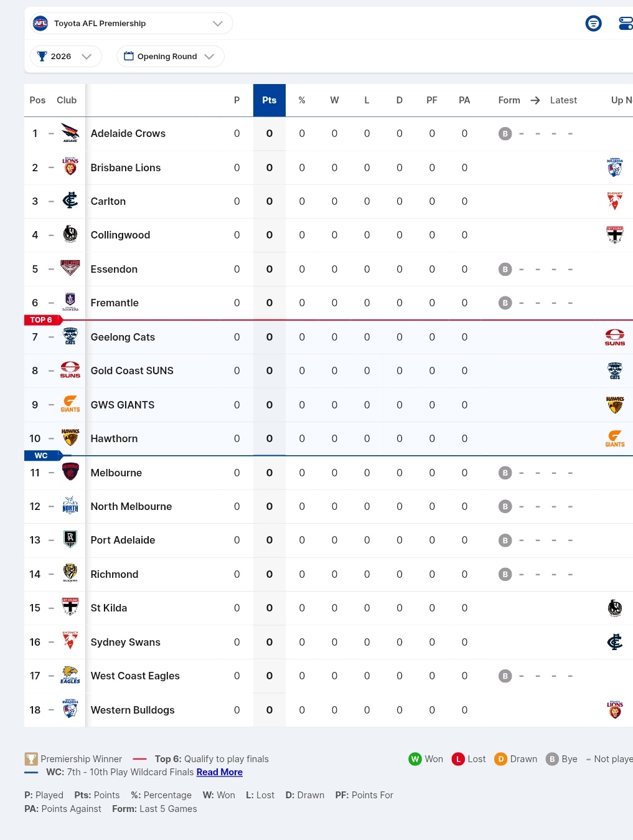
Task: Open the Opening Round selector dropdown
Action: [x=170, y=57]
